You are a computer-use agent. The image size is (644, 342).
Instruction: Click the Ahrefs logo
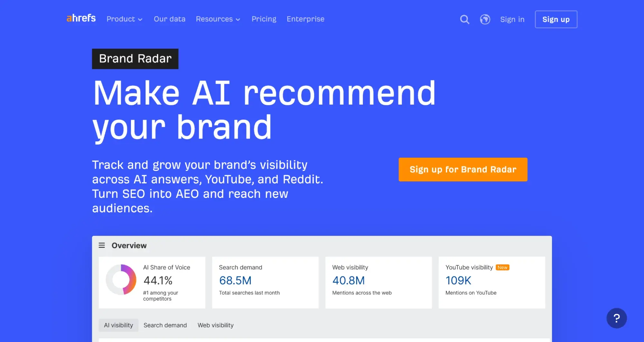[x=81, y=18]
